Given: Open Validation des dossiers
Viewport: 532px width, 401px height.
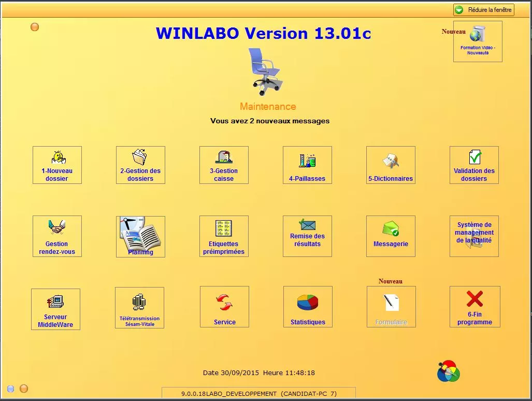Looking at the screenshot, I should tap(474, 165).
